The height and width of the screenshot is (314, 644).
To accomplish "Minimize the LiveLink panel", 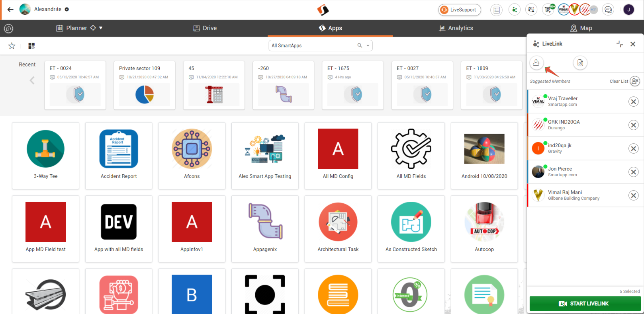I will 620,44.
